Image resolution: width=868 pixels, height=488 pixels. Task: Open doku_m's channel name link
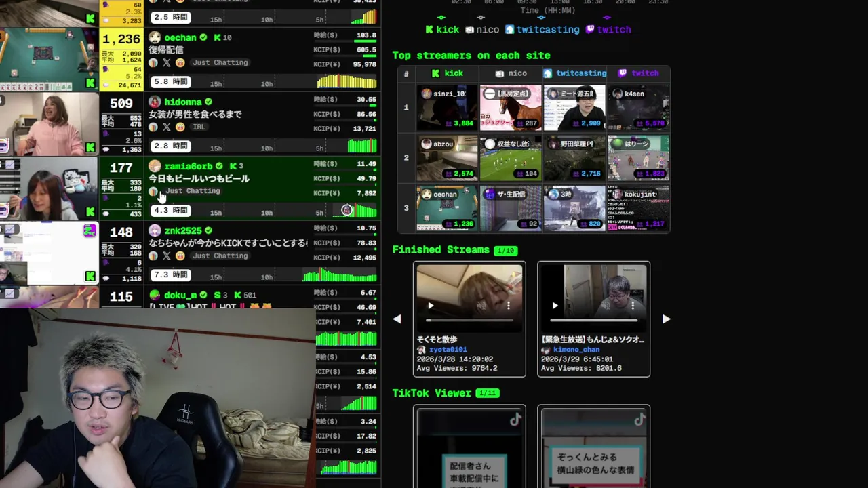point(180,296)
